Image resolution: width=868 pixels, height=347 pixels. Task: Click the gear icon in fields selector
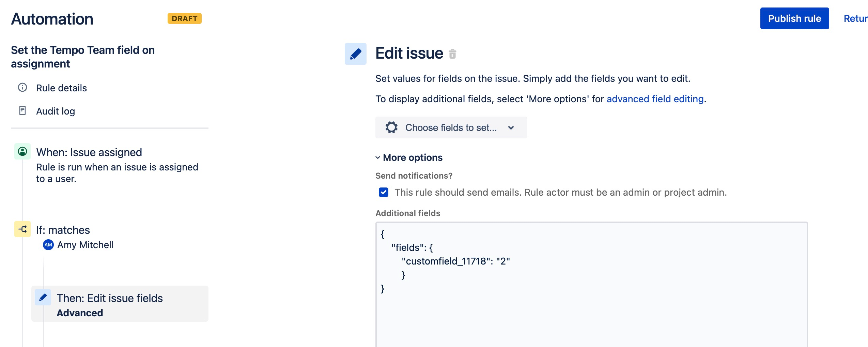[391, 127]
